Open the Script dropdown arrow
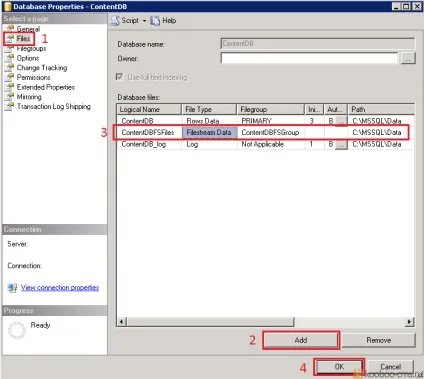424x379 pixels. click(144, 21)
